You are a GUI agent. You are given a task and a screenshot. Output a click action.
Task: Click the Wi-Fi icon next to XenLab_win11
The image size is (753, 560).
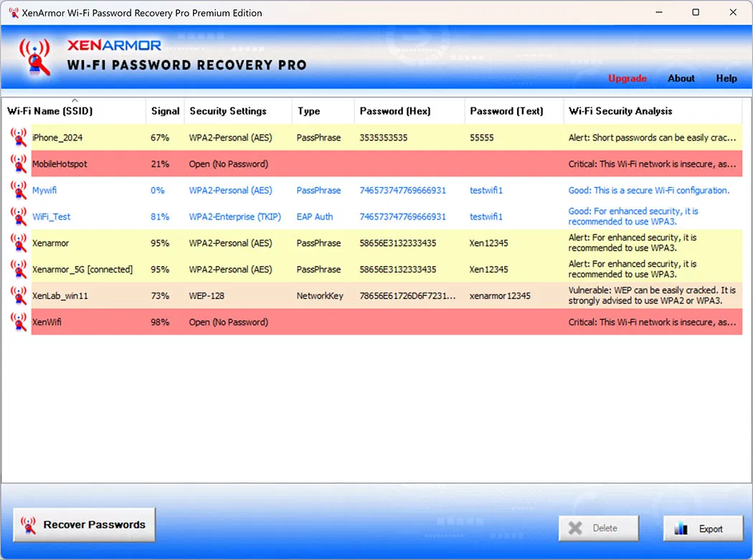[18, 295]
